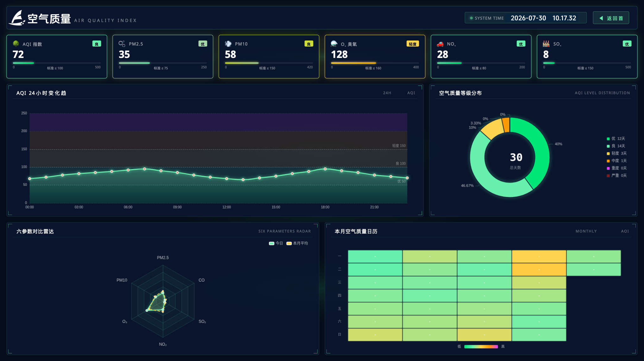Toggle 轻度 3天 legend entry
The height and width of the screenshot is (361, 644).
coord(617,153)
